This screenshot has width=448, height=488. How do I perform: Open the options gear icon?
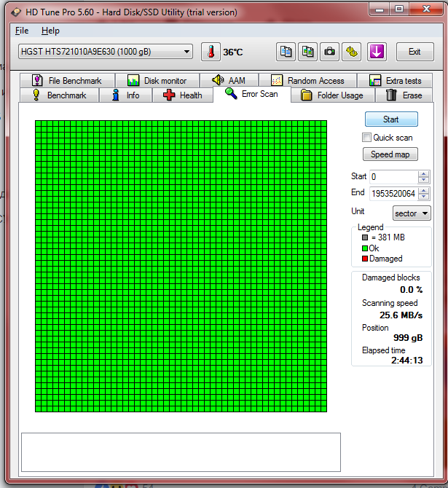click(x=352, y=52)
